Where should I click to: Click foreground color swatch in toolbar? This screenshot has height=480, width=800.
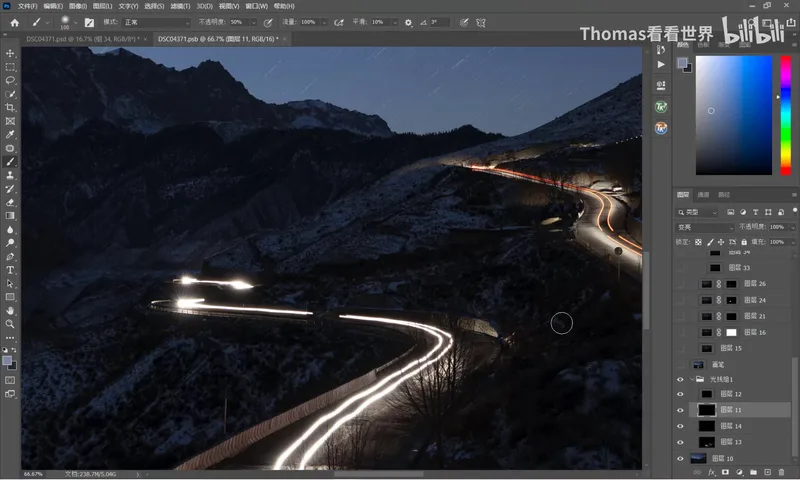(7, 361)
